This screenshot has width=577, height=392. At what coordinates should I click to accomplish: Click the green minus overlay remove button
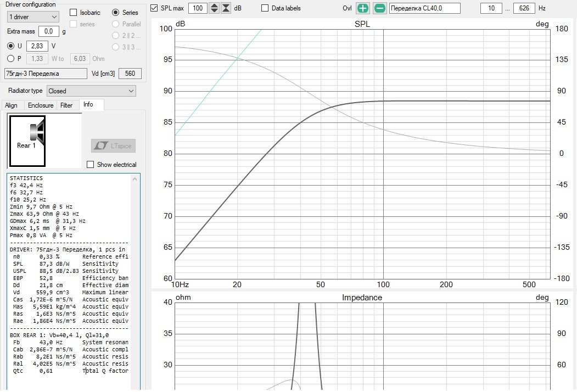380,8
